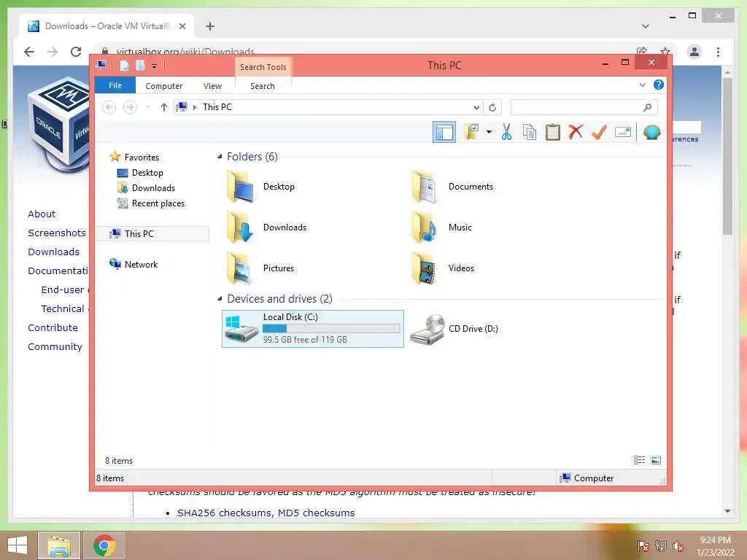This screenshot has width=747, height=560.
Task: Click the Explorer Forward navigation arrow
Action: point(130,107)
